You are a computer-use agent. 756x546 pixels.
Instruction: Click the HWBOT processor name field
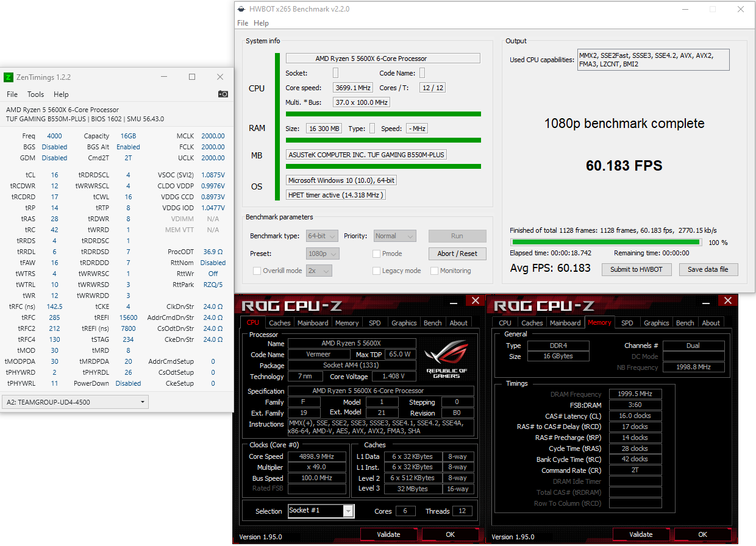[383, 58]
